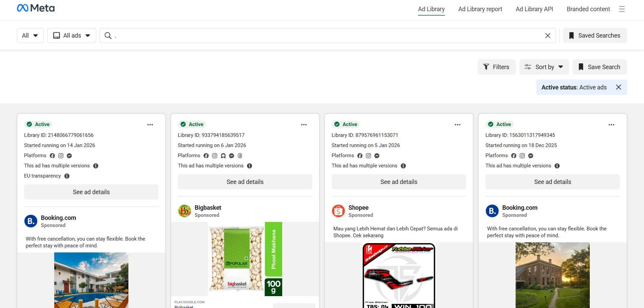644x308 pixels.
Task: Click Booking.com name on ad 1563011317949345
Action: [520, 208]
